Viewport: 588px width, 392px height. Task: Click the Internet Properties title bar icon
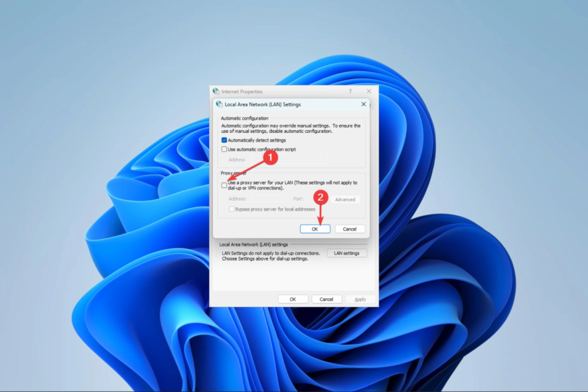(216, 92)
